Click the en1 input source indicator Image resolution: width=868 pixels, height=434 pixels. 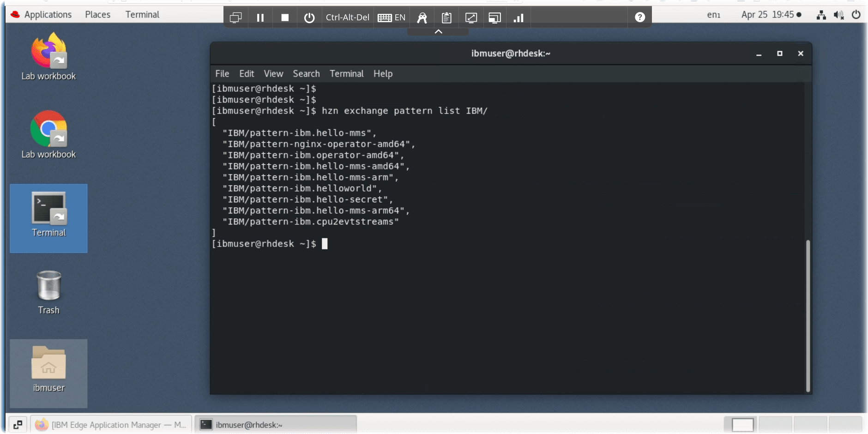(x=714, y=15)
